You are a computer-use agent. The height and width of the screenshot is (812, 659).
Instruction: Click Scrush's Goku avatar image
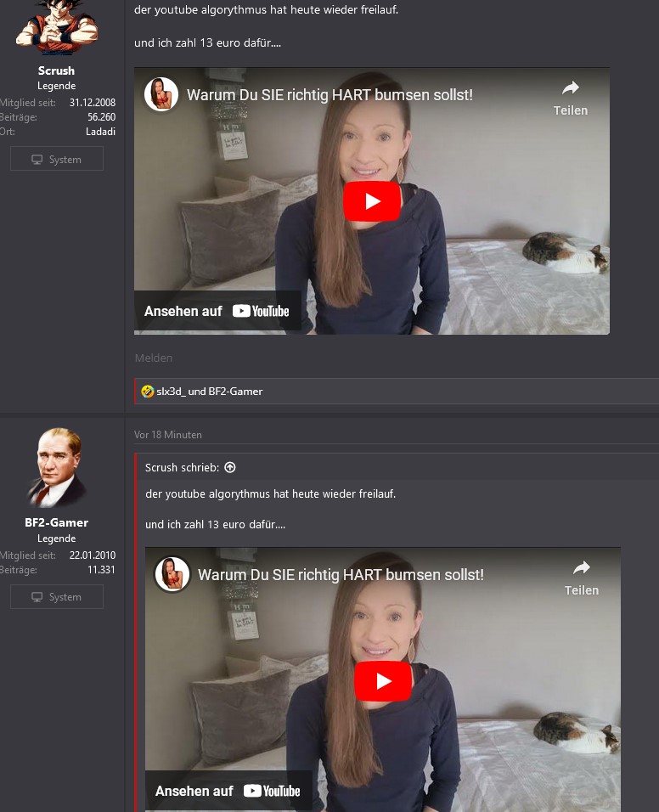(x=56, y=27)
